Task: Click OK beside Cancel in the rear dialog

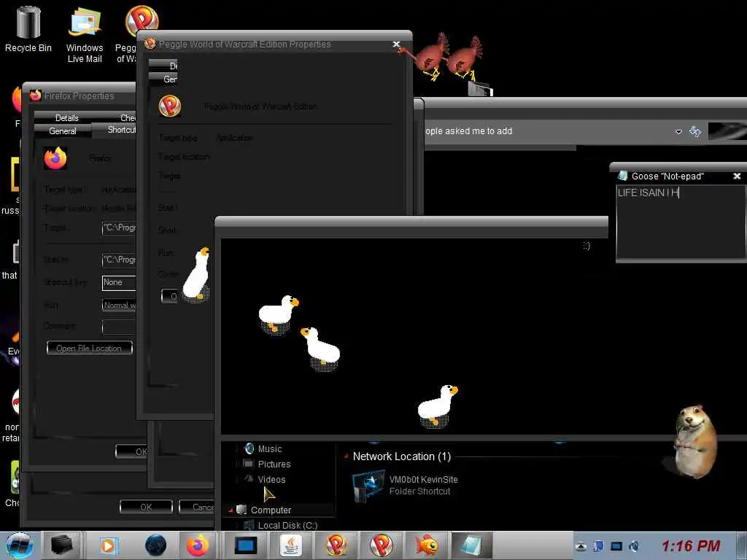Action: [x=146, y=507]
